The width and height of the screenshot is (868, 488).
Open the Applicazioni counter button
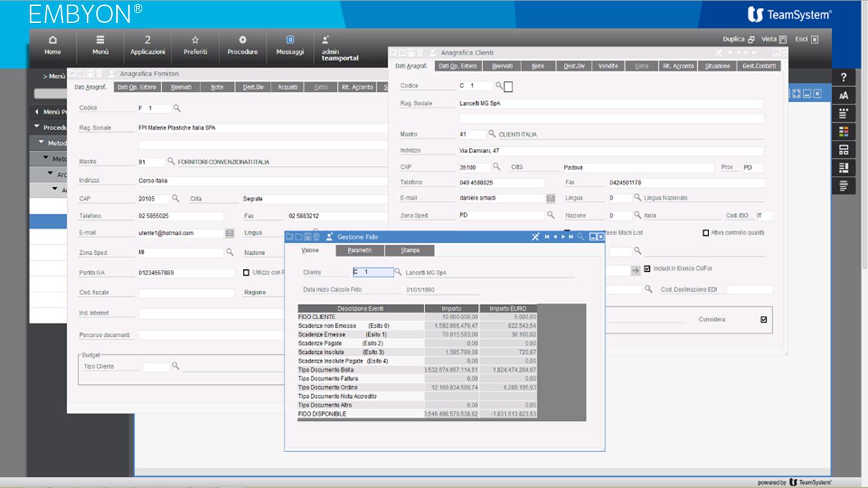[148, 45]
